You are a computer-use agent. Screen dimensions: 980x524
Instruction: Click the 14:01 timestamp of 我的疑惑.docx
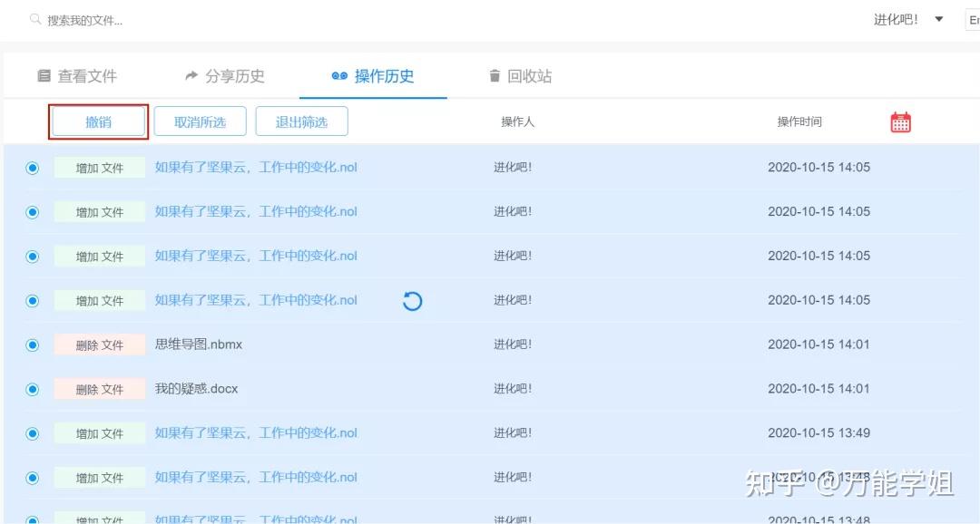coord(818,389)
